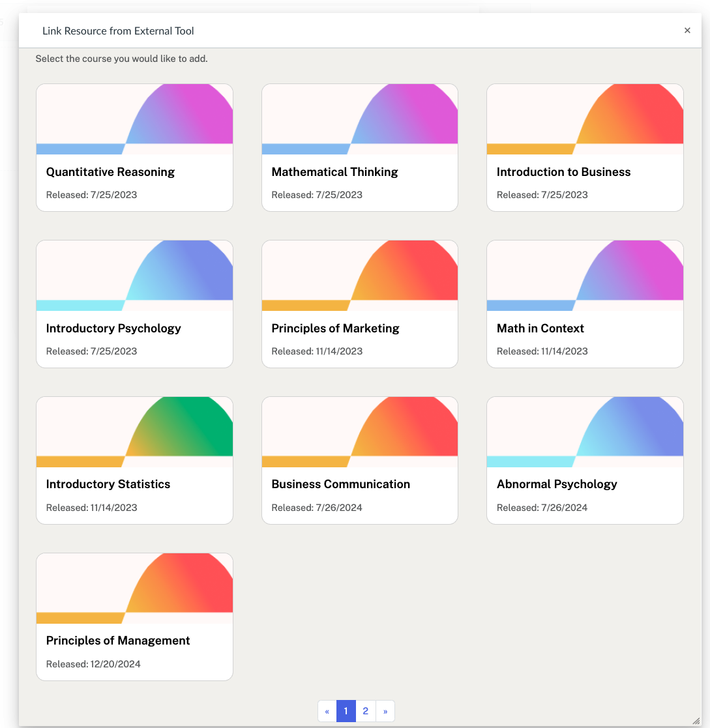
Task: Click the previous page double-arrow button
Action: pyautogui.click(x=327, y=711)
